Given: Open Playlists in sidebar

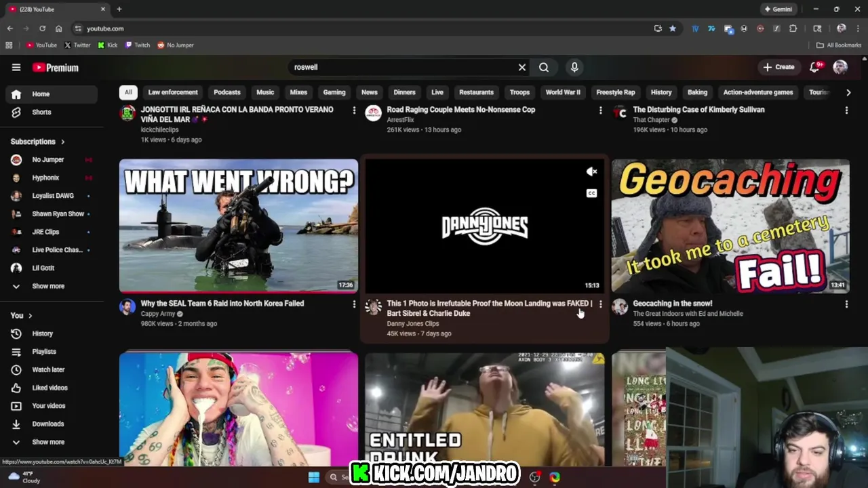Looking at the screenshot, I should 52,352.
